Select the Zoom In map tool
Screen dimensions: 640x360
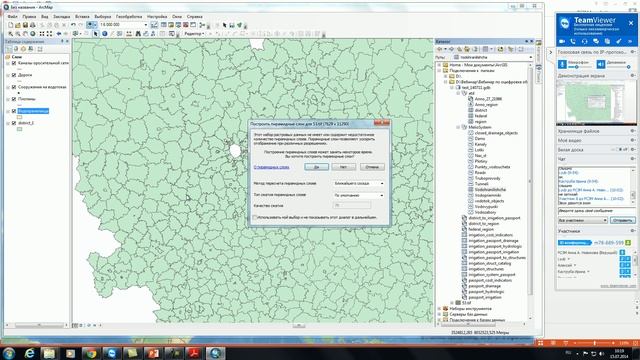point(11,34)
